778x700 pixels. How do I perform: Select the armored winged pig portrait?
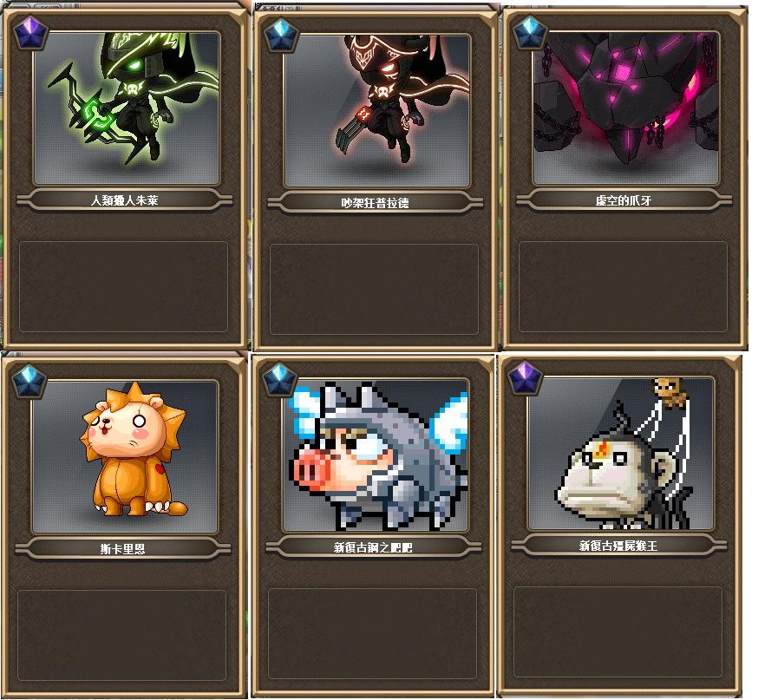(376, 455)
